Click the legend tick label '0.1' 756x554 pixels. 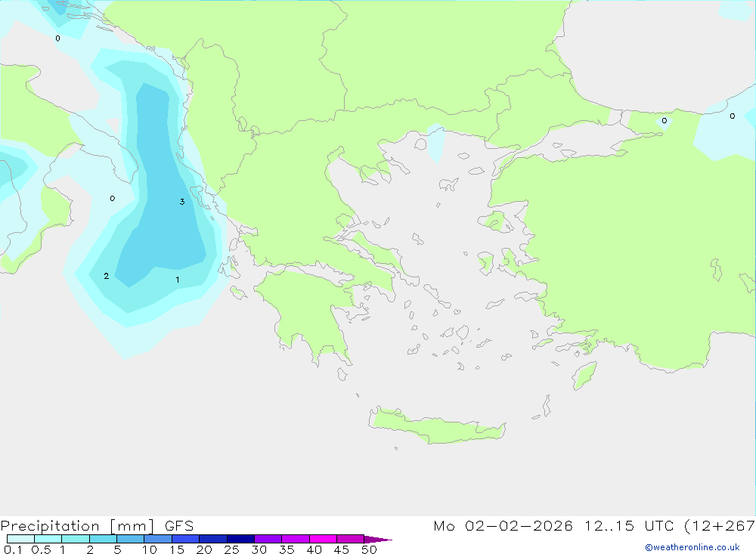13,549
